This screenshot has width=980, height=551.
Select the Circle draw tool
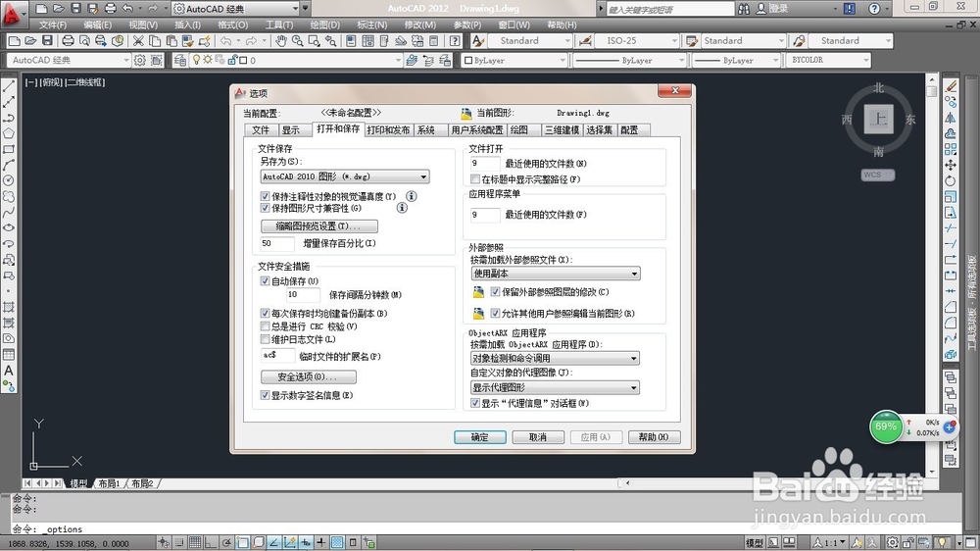[x=9, y=180]
